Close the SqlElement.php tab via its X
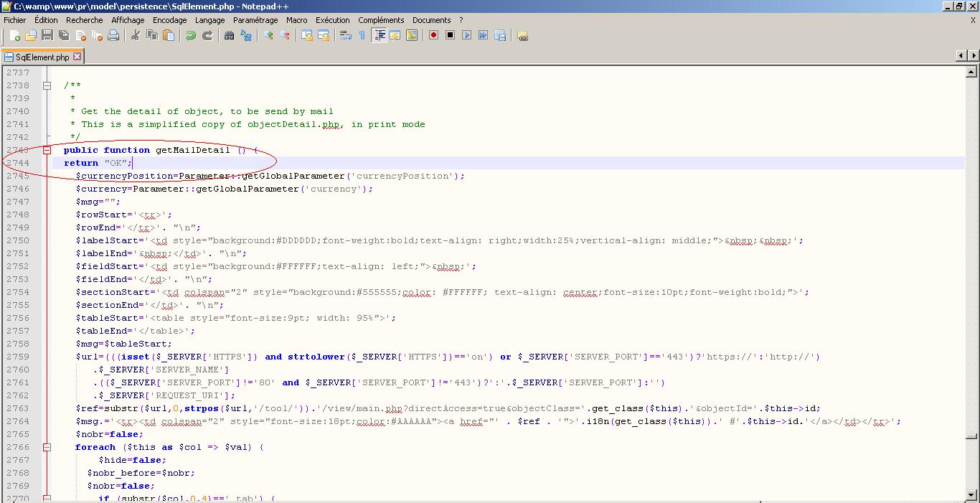The width and height of the screenshot is (980, 503). (77, 57)
